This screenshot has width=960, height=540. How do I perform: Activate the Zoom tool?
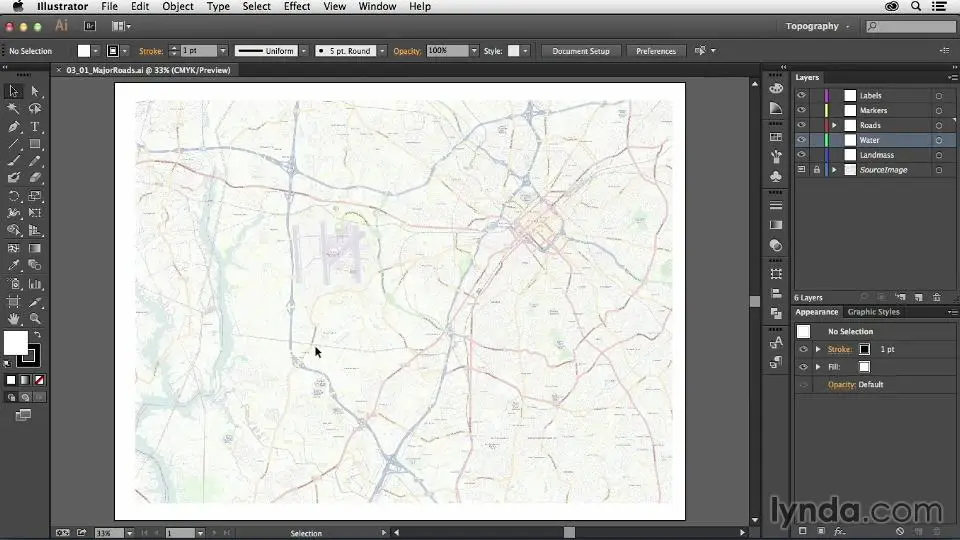tap(35, 318)
